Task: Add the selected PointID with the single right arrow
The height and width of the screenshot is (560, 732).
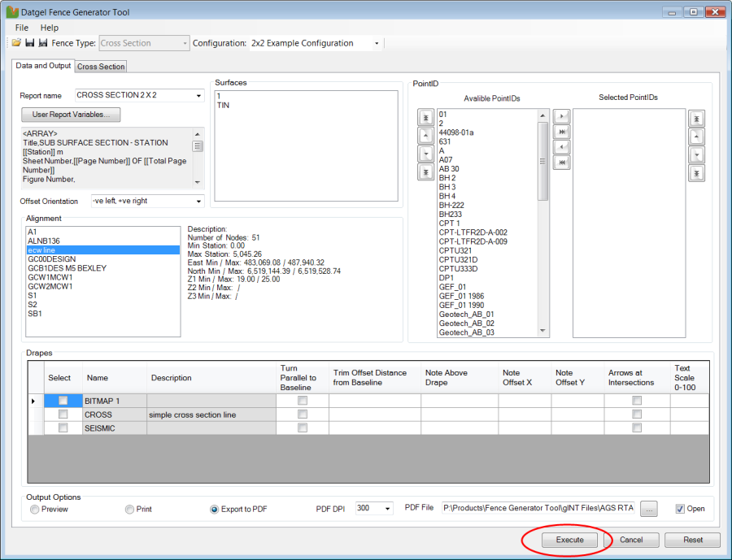Action: point(560,117)
